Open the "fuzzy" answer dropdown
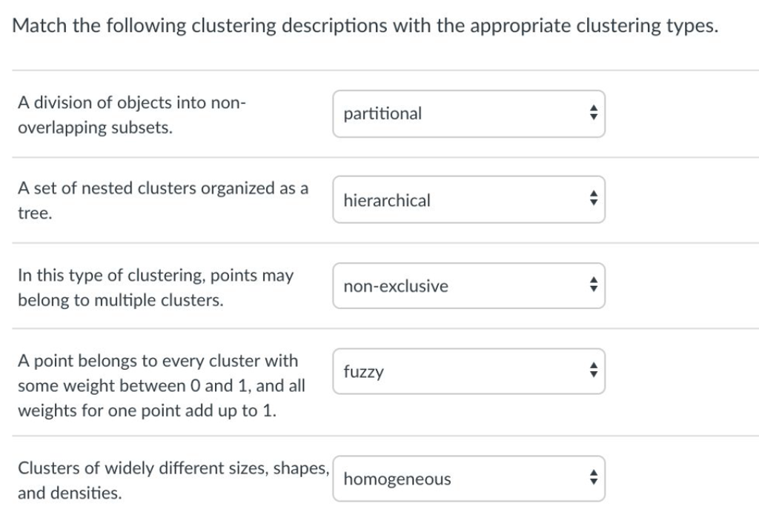759x532 pixels. [469, 370]
